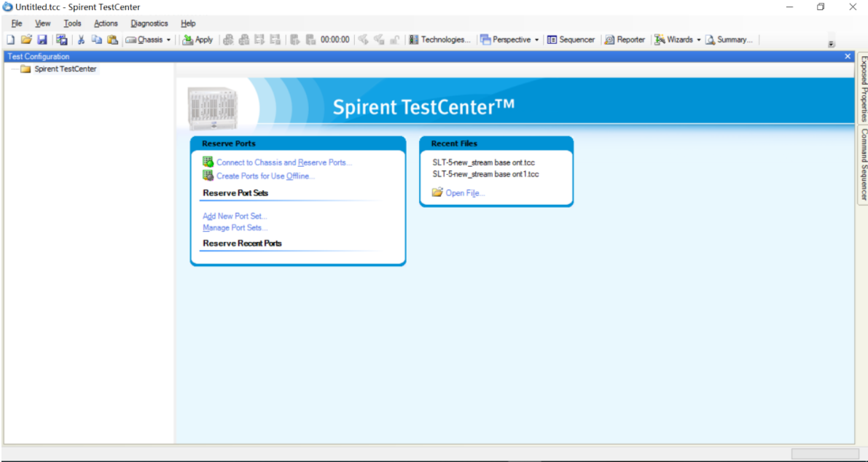Click the Add New Port Set link
868x462 pixels.
click(x=234, y=216)
